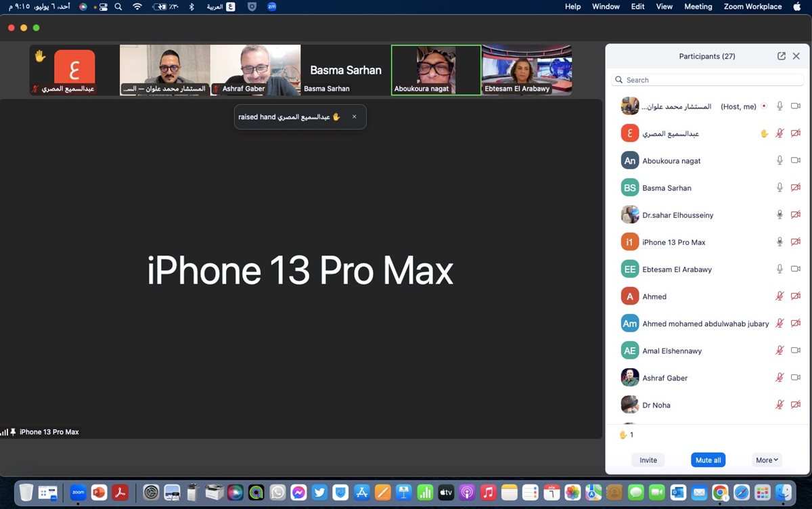Screen dimensions: 812x509
Task: Open the Window menu
Action: pyautogui.click(x=606, y=7)
